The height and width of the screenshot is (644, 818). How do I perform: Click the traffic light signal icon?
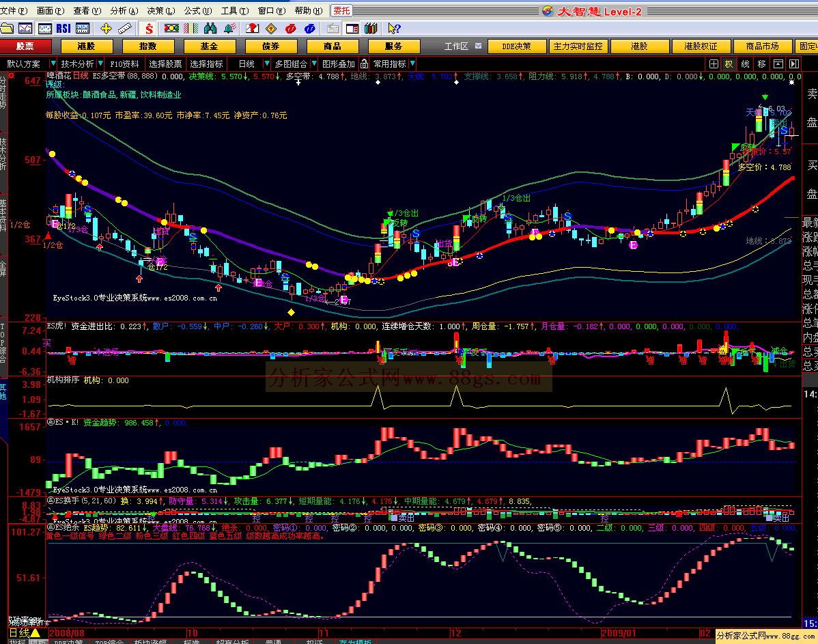tap(171, 29)
